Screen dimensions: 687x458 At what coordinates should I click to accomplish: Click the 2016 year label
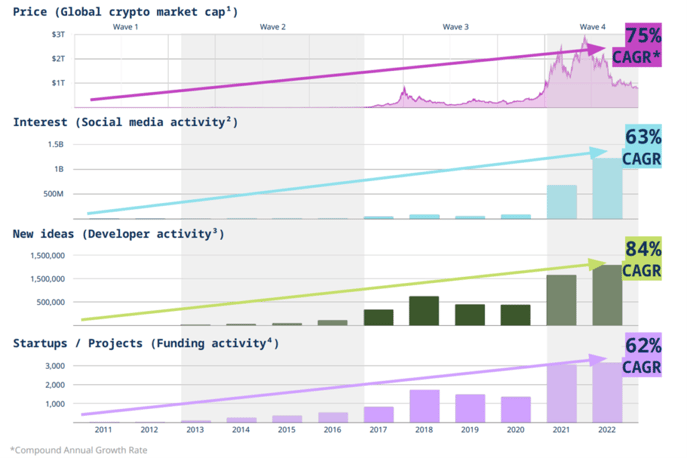coord(333,430)
